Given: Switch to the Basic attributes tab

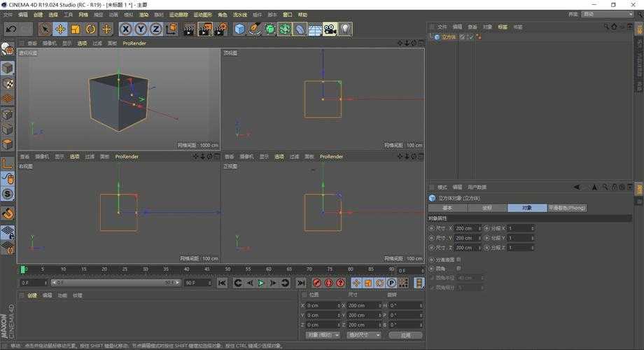Looking at the screenshot, I should pyautogui.click(x=447, y=208).
